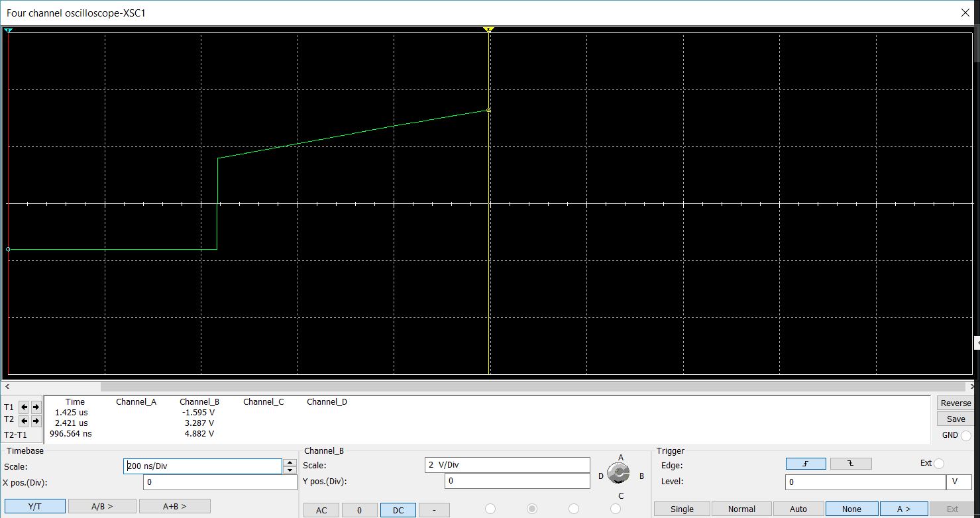Click the T2-T1 row label
980x518 pixels.
click(16, 435)
